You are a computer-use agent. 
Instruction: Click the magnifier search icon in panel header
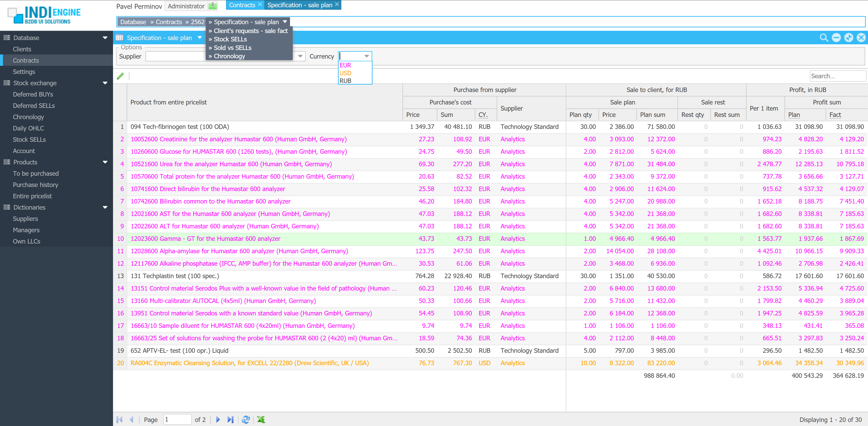823,38
